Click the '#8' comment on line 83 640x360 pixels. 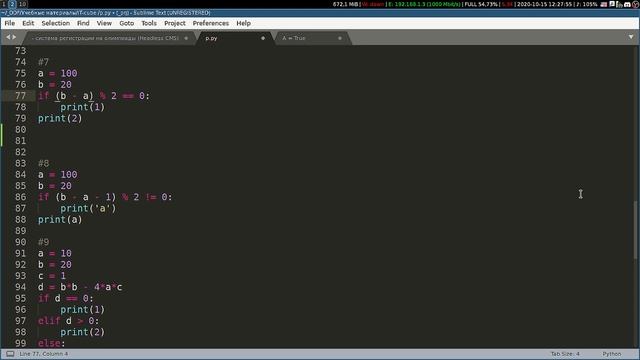point(43,163)
